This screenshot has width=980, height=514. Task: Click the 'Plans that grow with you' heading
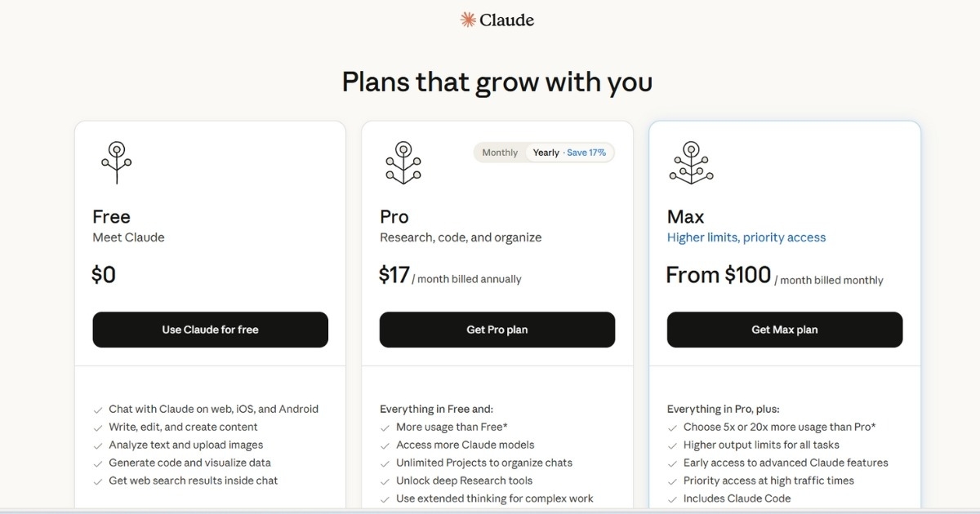[497, 82]
